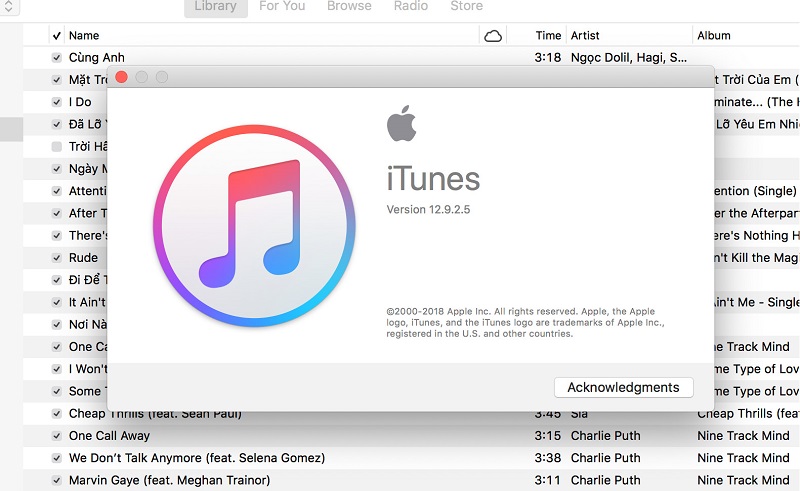This screenshot has height=491, width=800.
Task: Open the media picker up-down arrows
Action: click(x=9, y=7)
